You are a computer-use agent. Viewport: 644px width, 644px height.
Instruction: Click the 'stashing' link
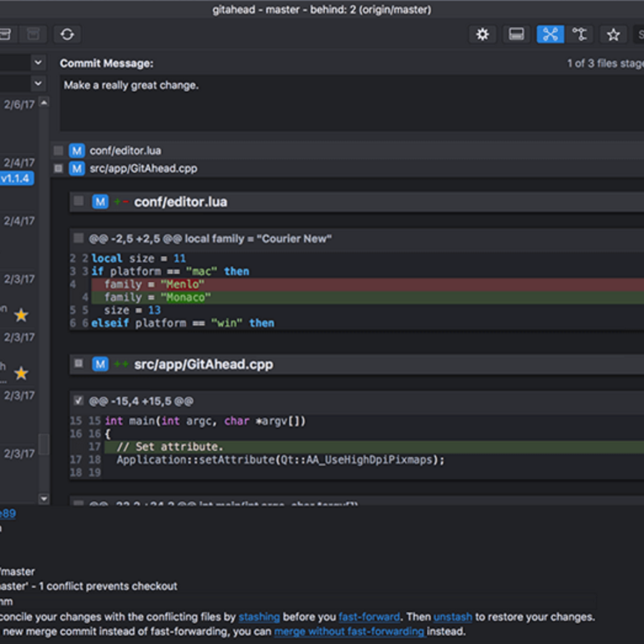259,617
